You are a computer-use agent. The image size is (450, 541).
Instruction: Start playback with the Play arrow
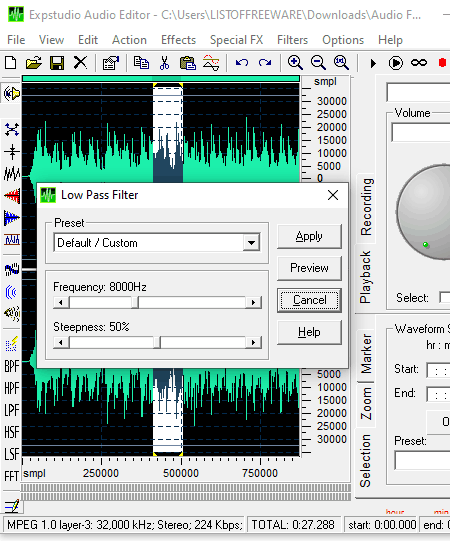click(373, 63)
